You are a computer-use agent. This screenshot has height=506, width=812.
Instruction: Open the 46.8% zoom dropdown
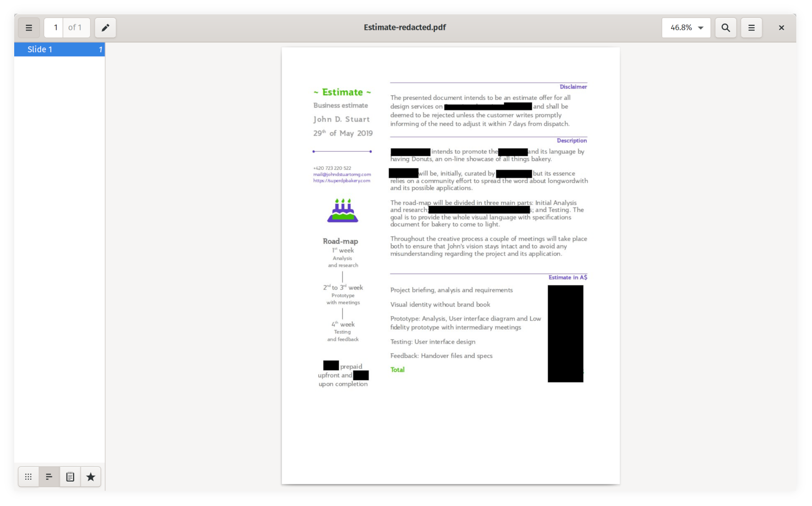[x=686, y=28]
